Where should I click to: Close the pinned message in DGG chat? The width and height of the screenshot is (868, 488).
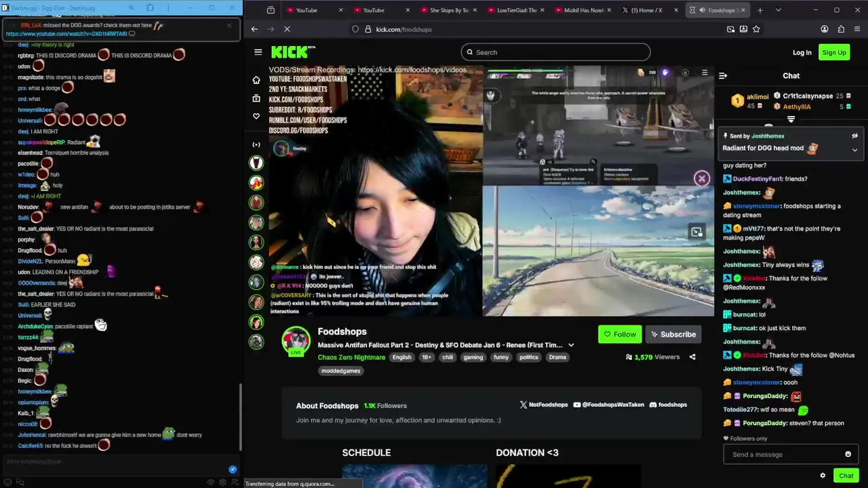point(229,26)
